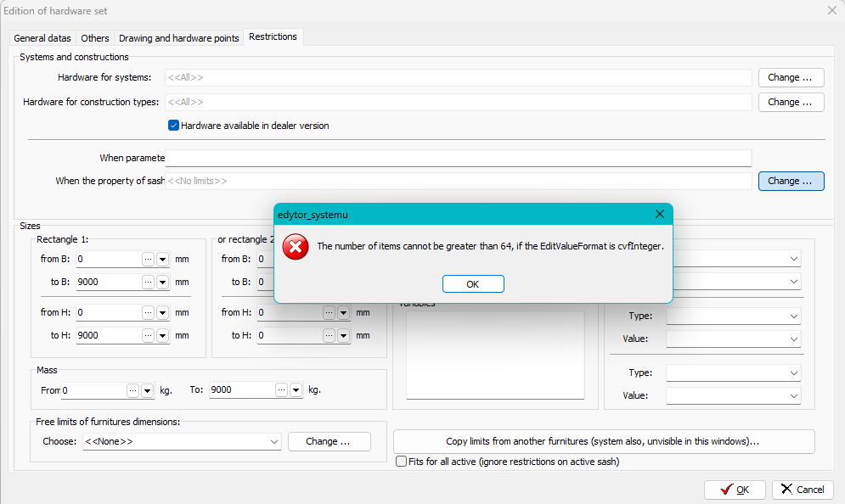Click ellipsis button next to Rectangle 1 from B
The image size is (845, 504).
(x=148, y=260)
